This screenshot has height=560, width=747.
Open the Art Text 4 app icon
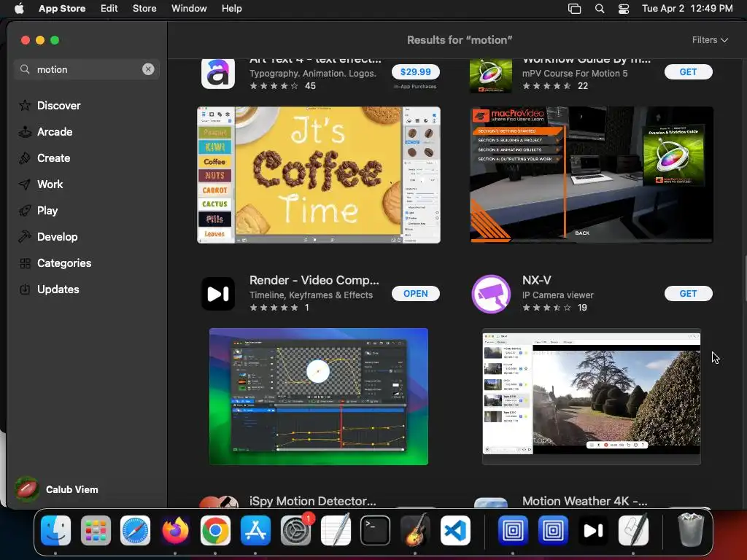click(x=217, y=74)
